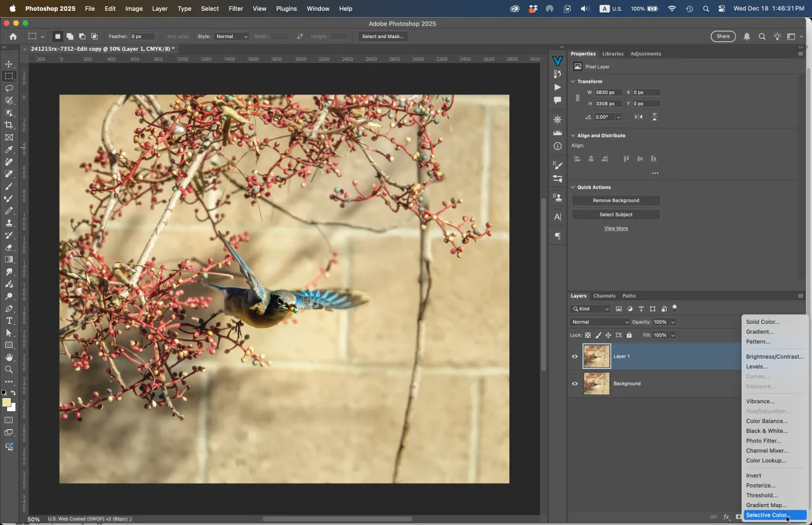Click the Remove Background button
The width and height of the screenshot is (812, 525).
tap(615, 200)
